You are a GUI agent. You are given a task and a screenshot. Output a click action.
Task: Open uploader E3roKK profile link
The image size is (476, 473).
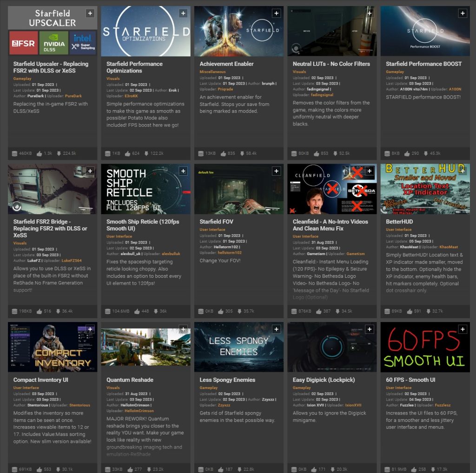click(131, 96)
